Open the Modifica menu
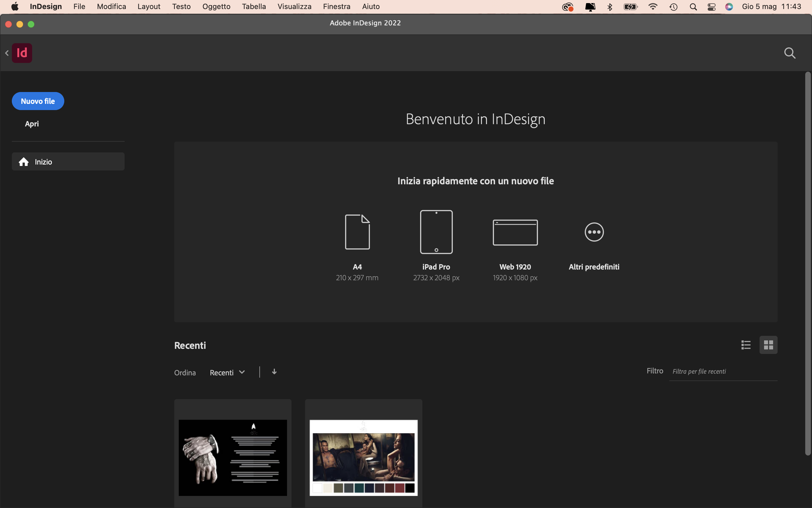Screen dimensions: 812x508 tap(111, 6)
